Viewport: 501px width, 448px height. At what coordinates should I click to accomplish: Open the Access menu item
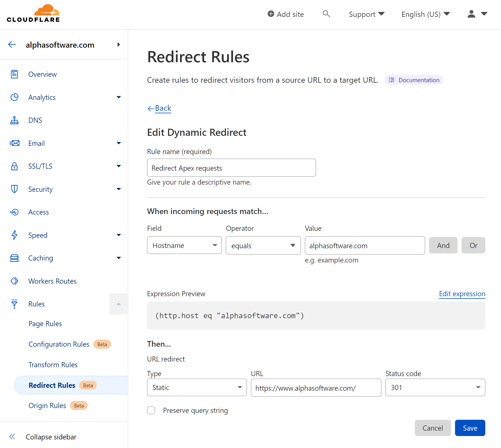(x=39, y=212)
